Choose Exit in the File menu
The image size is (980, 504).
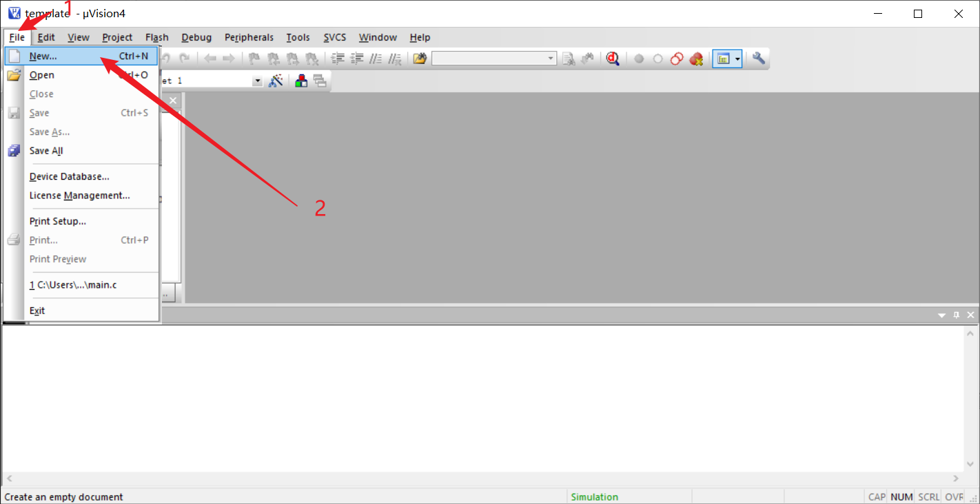coord(81,311)
